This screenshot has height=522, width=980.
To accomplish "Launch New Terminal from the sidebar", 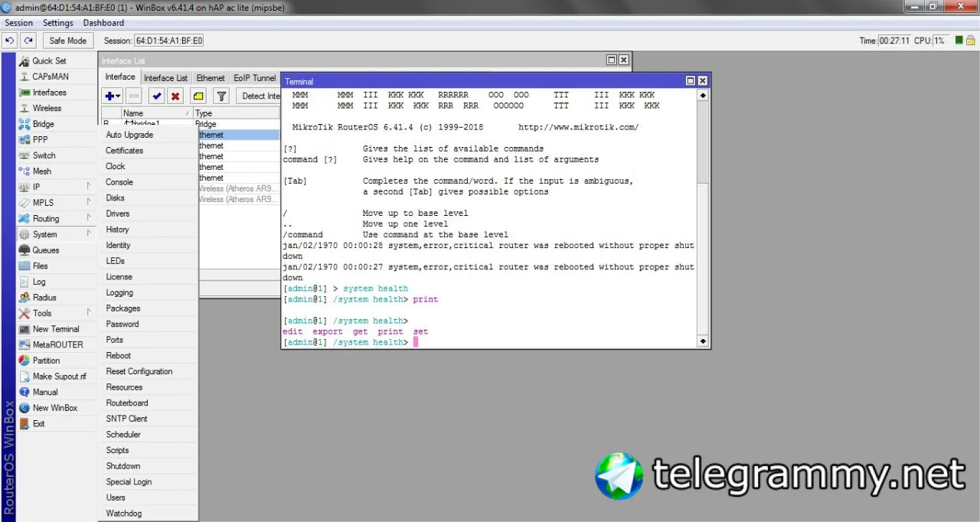I will (55, 329).
